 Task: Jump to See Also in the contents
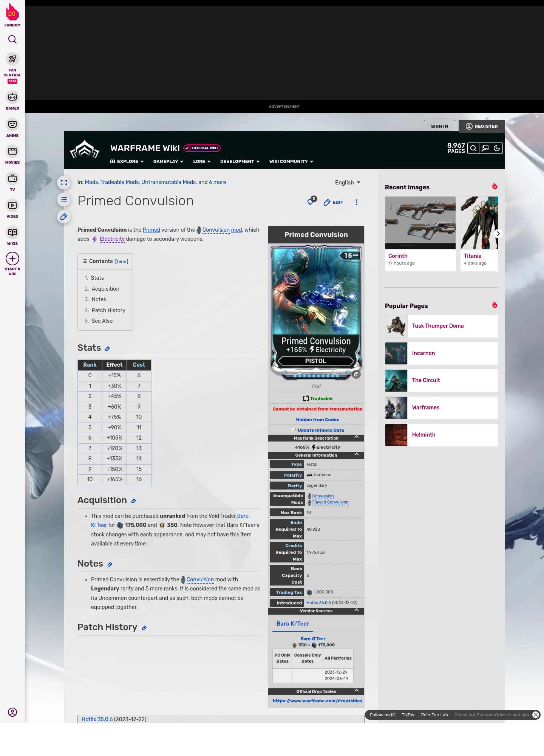pyautogui.click(x=102, y=321)
